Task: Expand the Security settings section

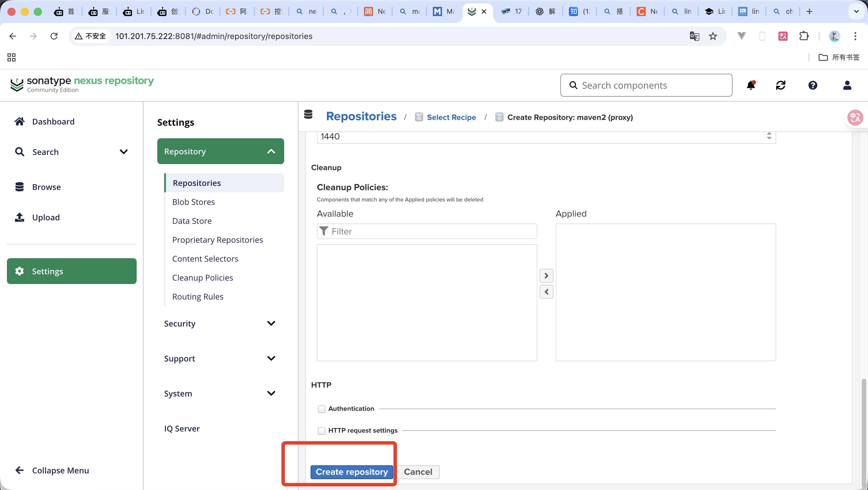Action: 271,323
